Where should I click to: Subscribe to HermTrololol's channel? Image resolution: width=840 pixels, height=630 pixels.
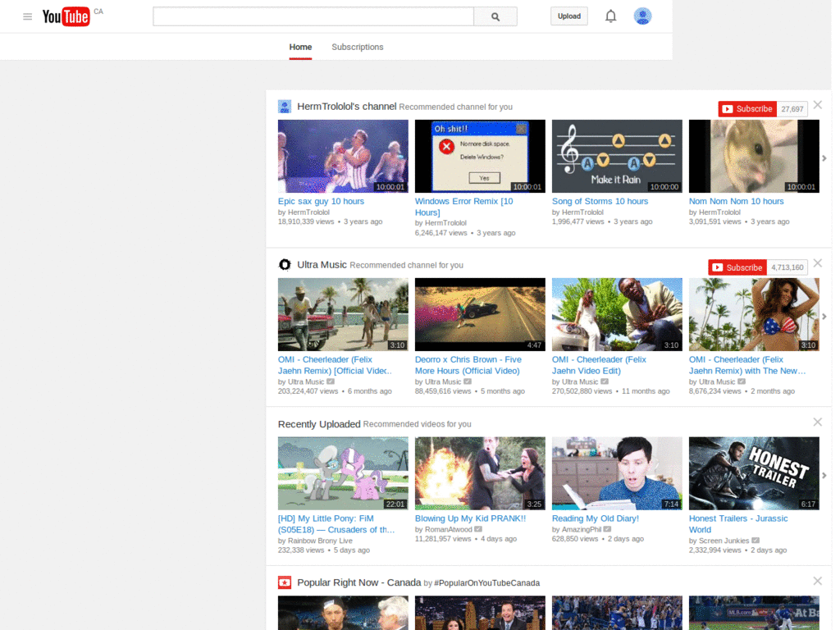tap(748, 109)
